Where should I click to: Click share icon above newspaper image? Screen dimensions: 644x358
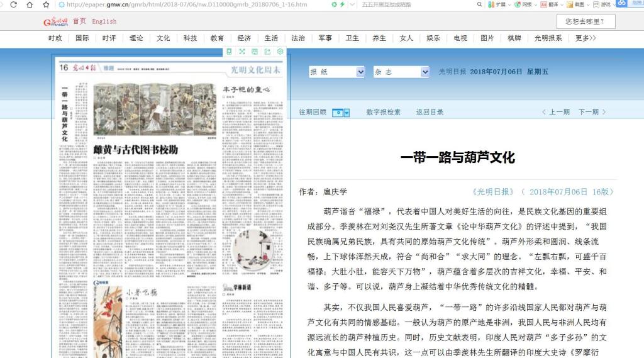click(x=267, y=52)
